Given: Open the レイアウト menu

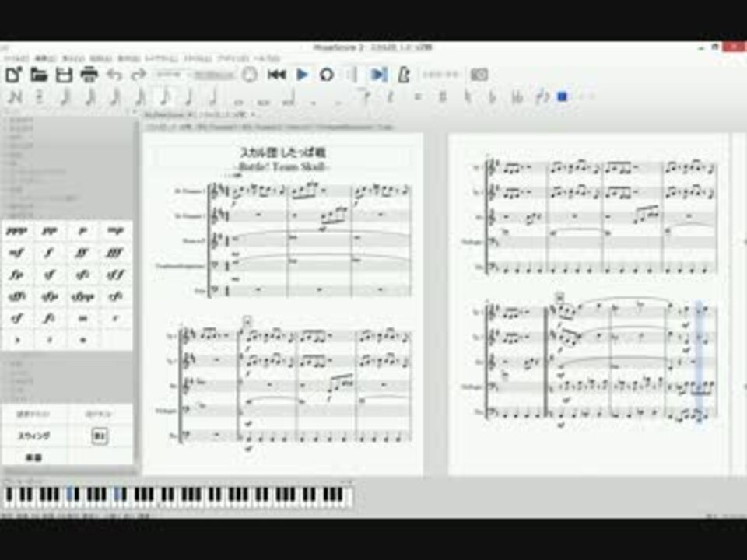Looking at the screenshot, I should click(x=161, y=58).
